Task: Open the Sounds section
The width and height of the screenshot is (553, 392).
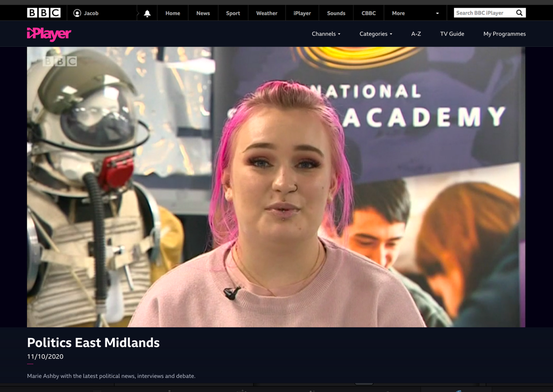Action: point(336,13)
